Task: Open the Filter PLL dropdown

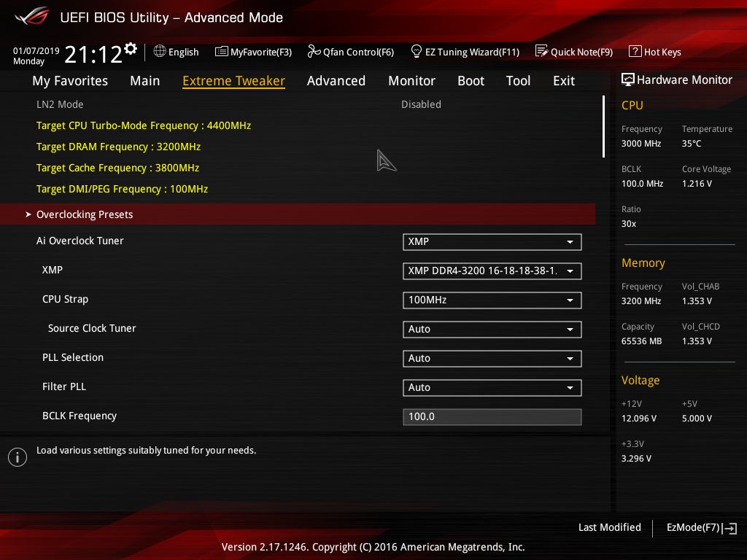Action: [x=492, y=388]
